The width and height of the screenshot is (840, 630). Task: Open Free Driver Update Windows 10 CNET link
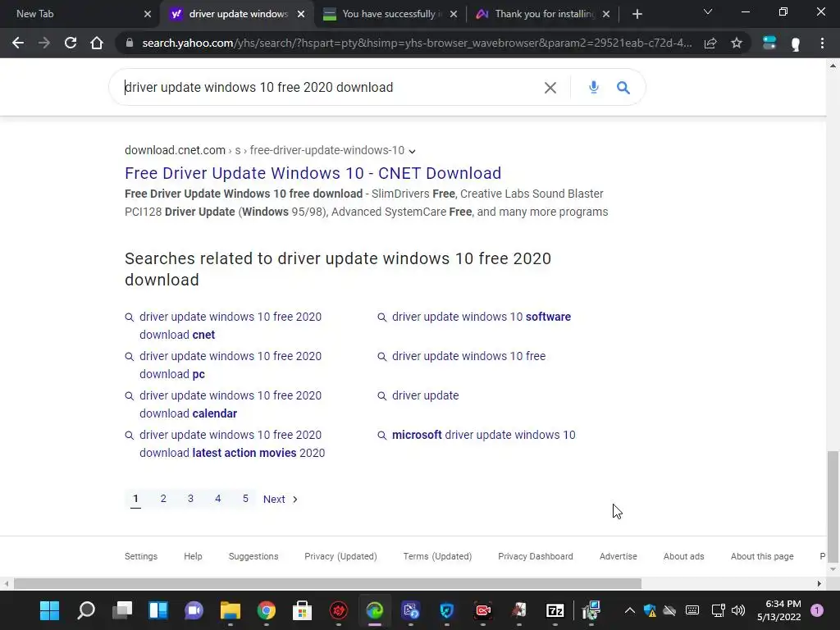click(313, 173)
